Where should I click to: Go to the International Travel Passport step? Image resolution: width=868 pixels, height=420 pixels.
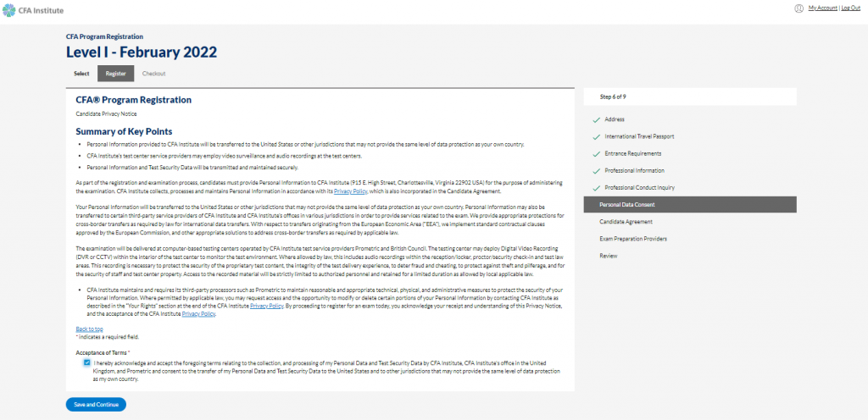point(639,136)
